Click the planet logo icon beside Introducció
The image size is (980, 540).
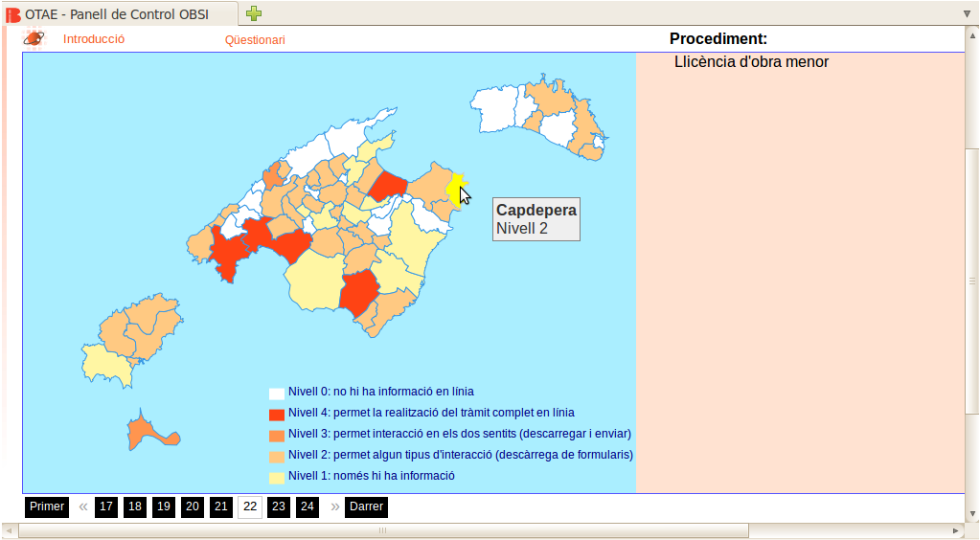(34, 38)
